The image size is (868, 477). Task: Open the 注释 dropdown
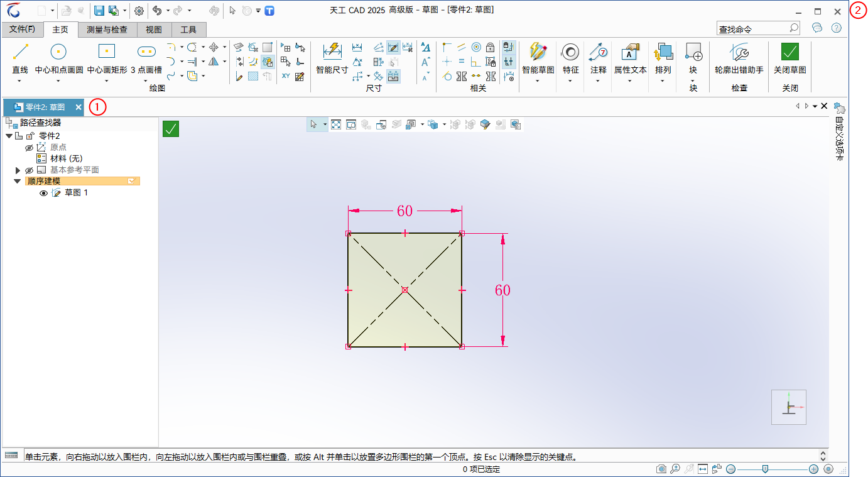[598, 81]
